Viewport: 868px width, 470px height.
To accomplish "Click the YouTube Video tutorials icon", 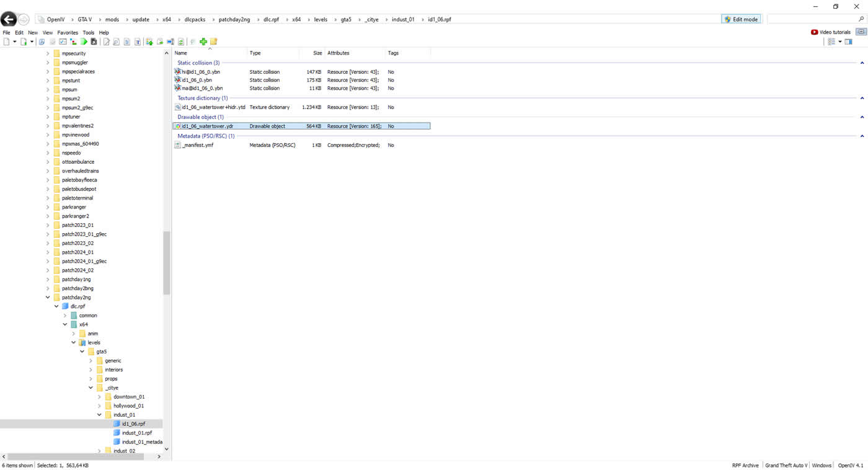I will 814,32.
